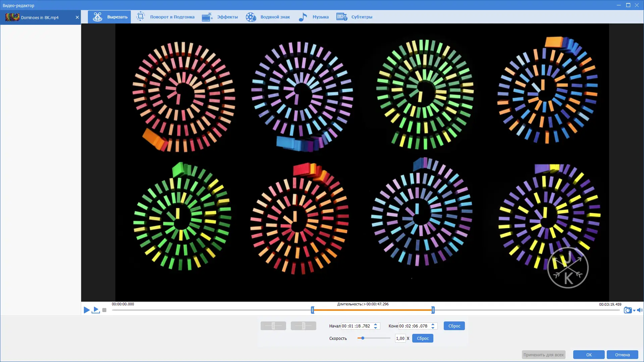
Task: Close the Dominoes in 8K.mp4 file tab
Action: 77,17
